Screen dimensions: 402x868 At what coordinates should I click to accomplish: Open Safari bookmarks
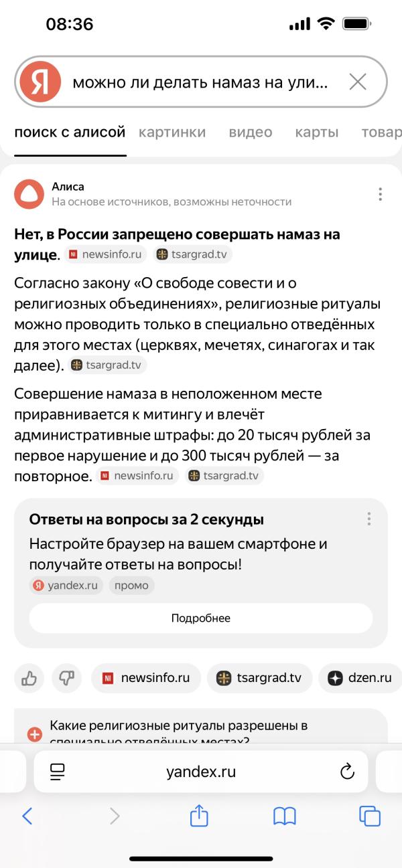pyautogui.click(x=285, y=816)
